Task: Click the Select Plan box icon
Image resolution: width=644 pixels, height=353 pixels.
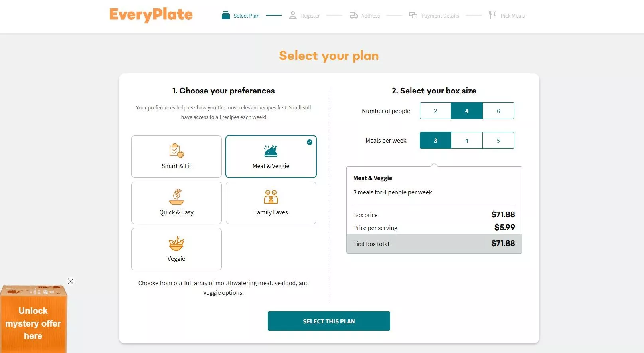Action: point(226,15)
